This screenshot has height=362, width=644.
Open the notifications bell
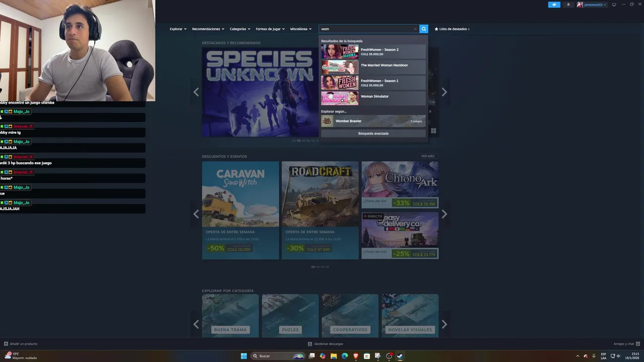coord(569,5)
